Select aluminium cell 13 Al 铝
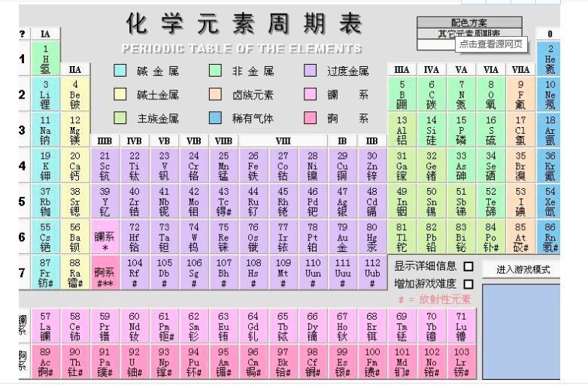The width and height of the screenshot is (588, 385). tap(402, 130)
